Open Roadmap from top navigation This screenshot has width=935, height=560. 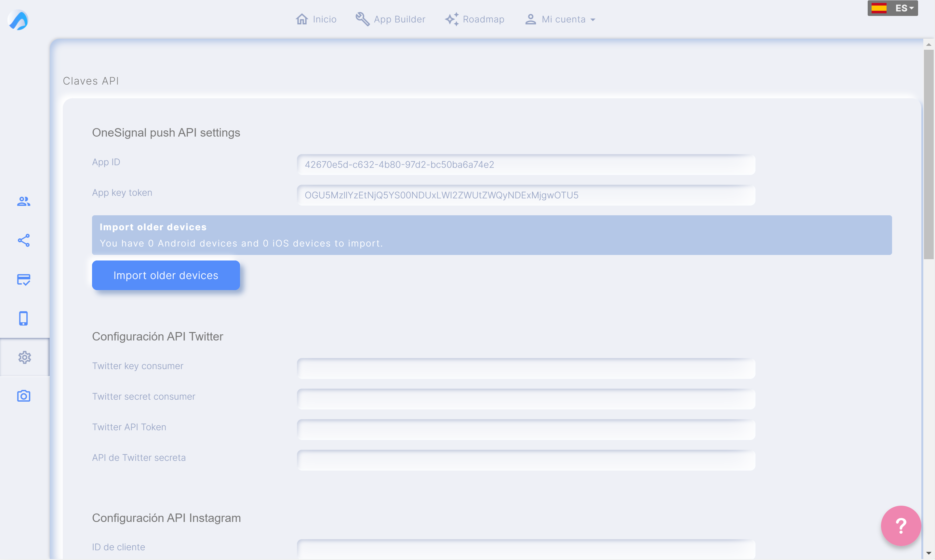(475, 19)
